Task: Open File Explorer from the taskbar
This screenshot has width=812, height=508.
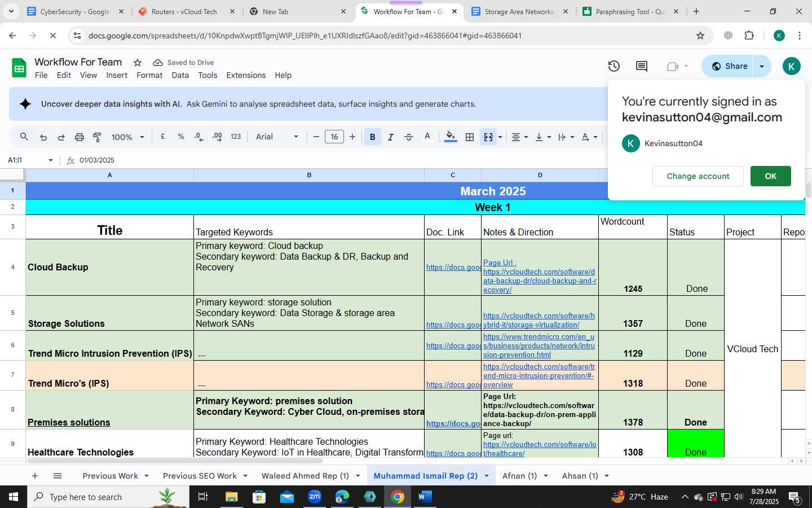Action: pyautogui.click(x=232, y=497)
